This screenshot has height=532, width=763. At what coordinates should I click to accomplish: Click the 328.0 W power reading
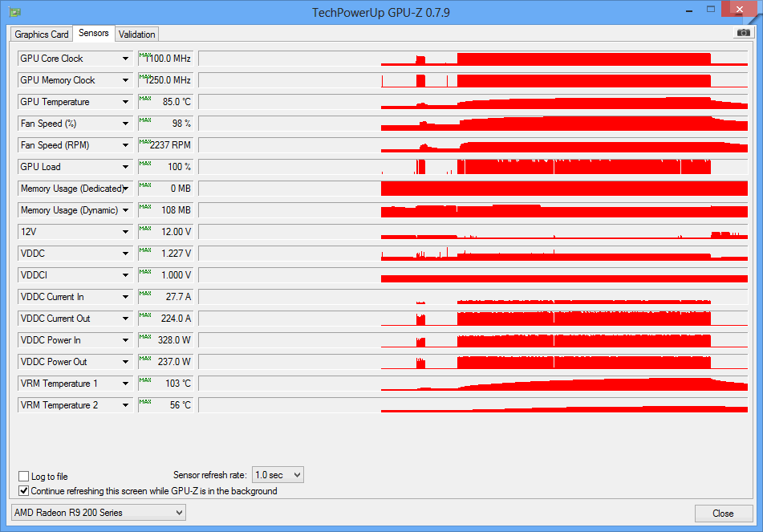click(166, 339)
